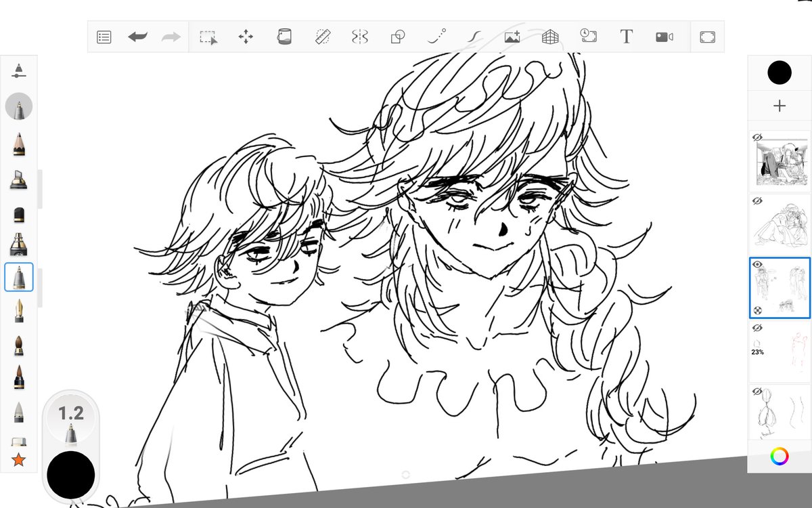Screen dimensions: 812x508
Task: Show the hidden top room-scene layer
Action: click(x=758, y=137)
